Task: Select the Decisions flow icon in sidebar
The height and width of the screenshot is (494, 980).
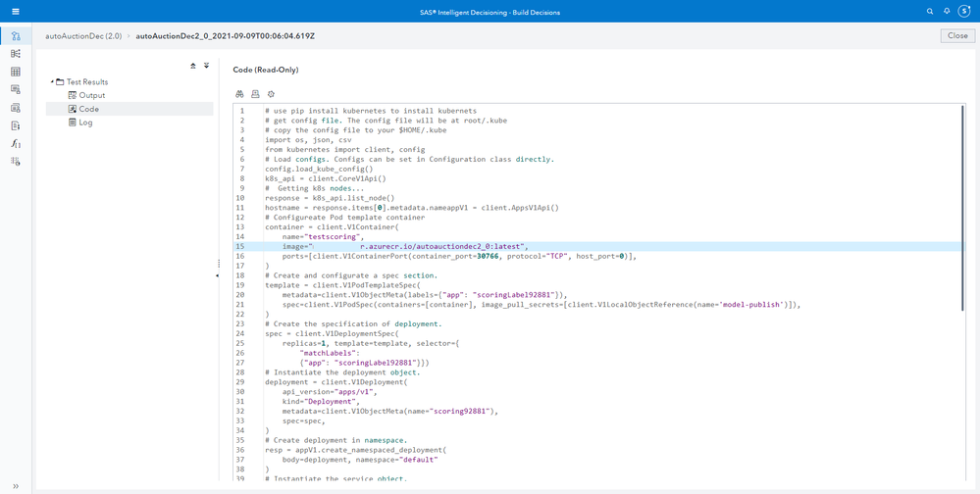Action: (16, 35)
